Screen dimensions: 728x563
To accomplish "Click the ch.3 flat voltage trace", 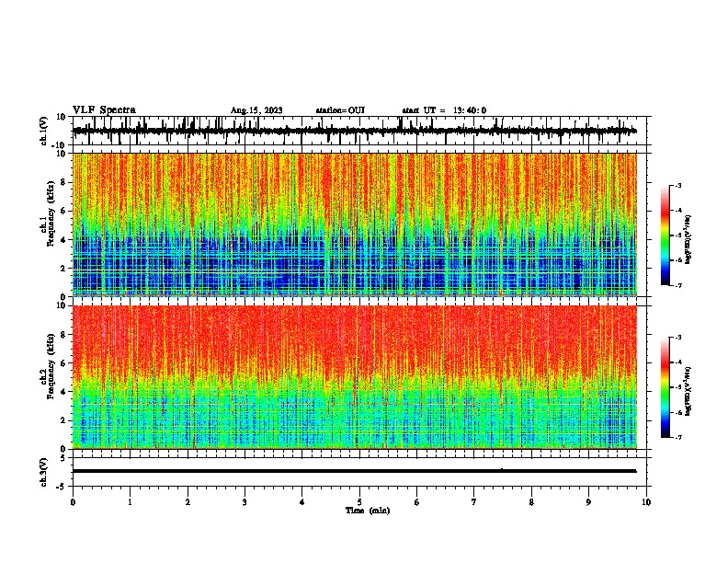I will [354, 471].
